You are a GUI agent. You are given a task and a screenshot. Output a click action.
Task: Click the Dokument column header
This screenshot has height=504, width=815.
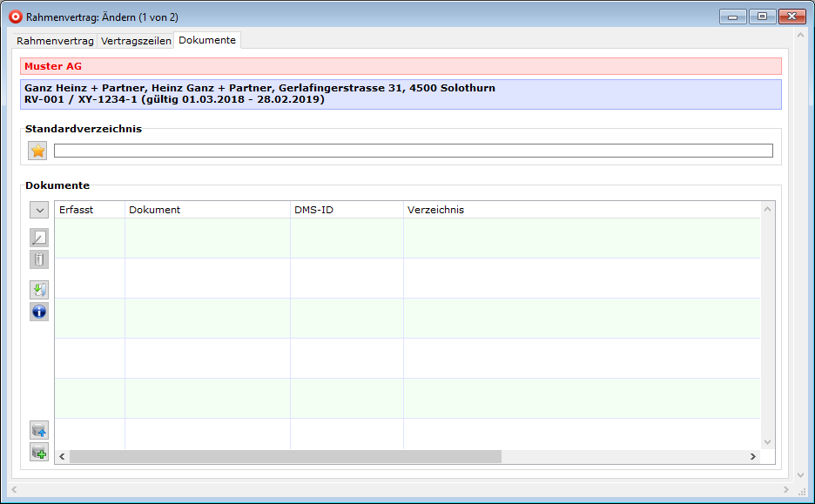[207, 210]
